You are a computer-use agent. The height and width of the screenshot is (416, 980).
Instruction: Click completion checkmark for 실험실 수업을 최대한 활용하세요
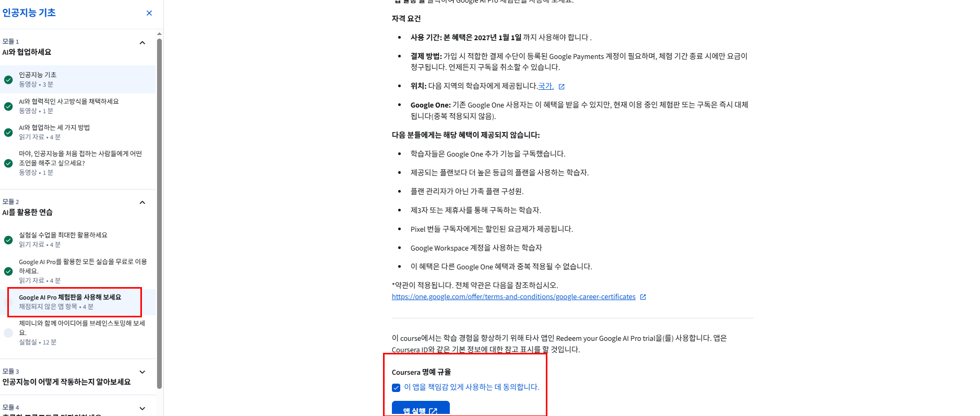click(8, 240)
